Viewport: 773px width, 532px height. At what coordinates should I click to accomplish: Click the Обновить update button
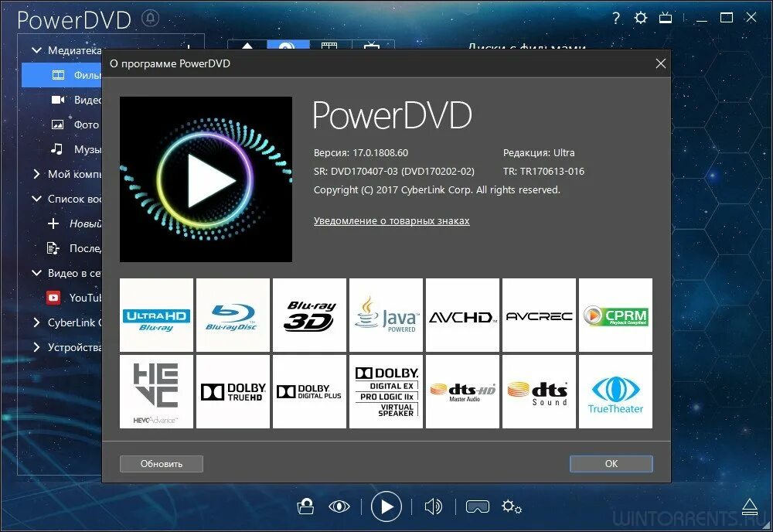click(x=162, y=463)
